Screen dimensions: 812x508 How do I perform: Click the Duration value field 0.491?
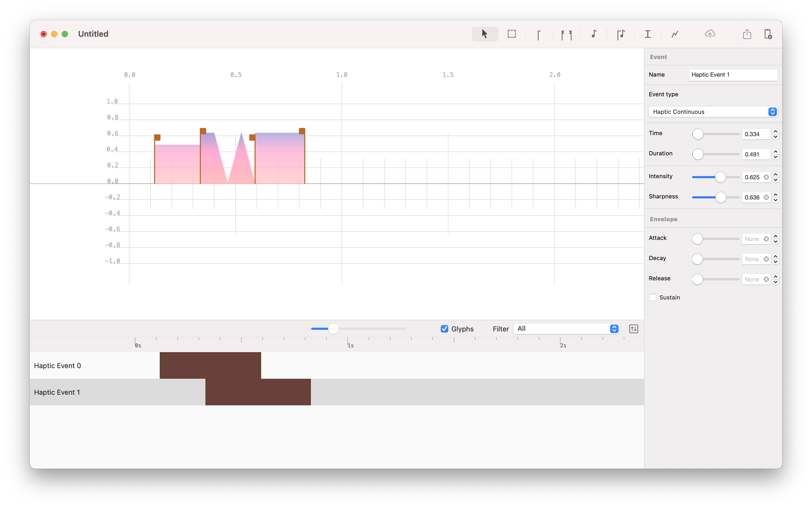tap(756, 154)
